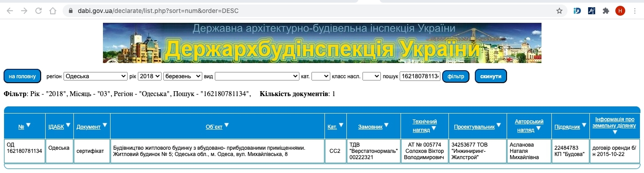Viewport: 644px width, 173px height.
Task: Sort by Технічний нагляд arrow
Action: [x=434, y=129]
